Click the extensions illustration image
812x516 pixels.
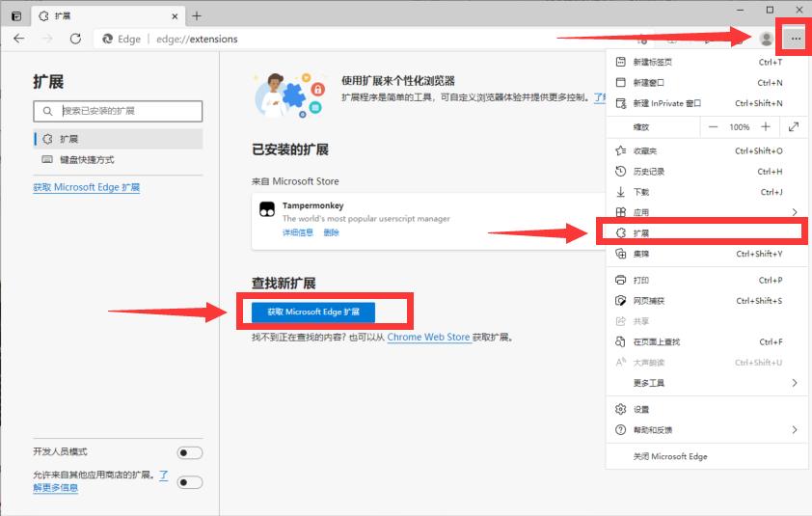(x=289, y=95)
